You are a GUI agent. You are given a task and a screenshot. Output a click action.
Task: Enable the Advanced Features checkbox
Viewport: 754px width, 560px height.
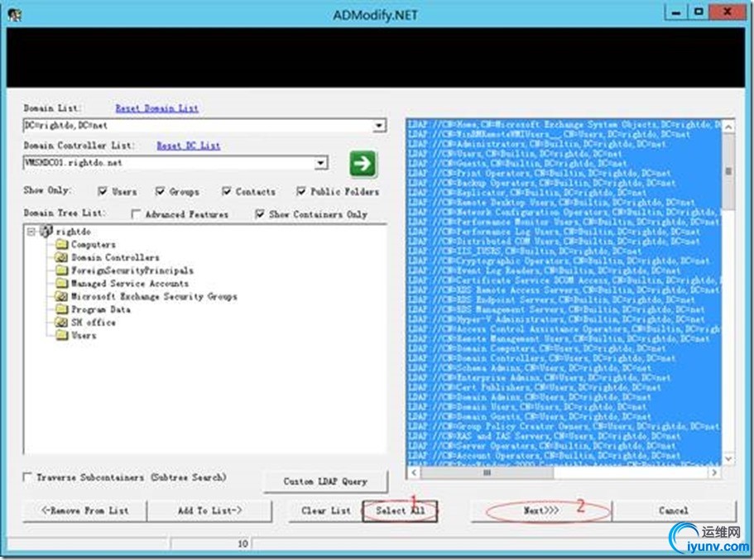(136, 214)
